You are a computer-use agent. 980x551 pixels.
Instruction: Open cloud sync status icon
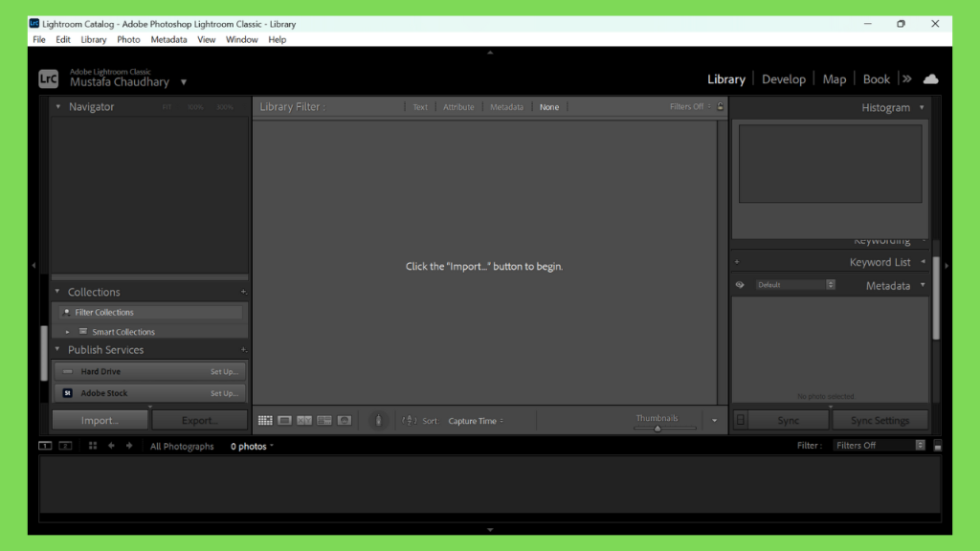pyautogui.click(x=931, y=79)
